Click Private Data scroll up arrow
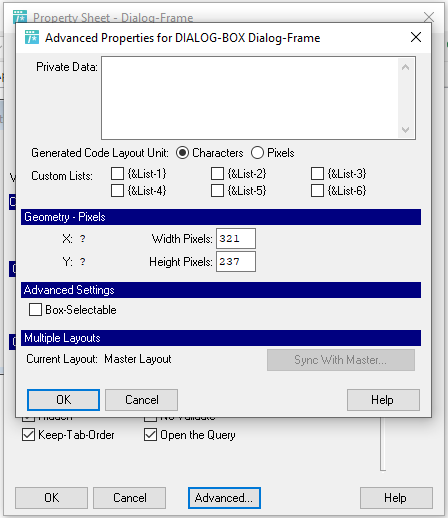 point(405,67)
